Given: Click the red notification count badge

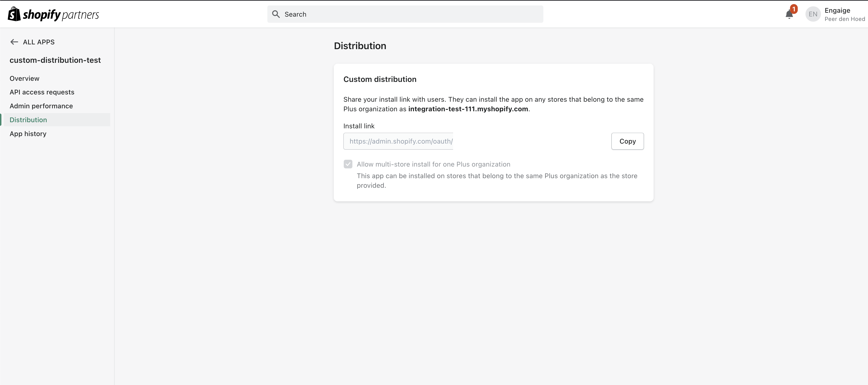Looking at the screenshot, I should click(793, 9).
